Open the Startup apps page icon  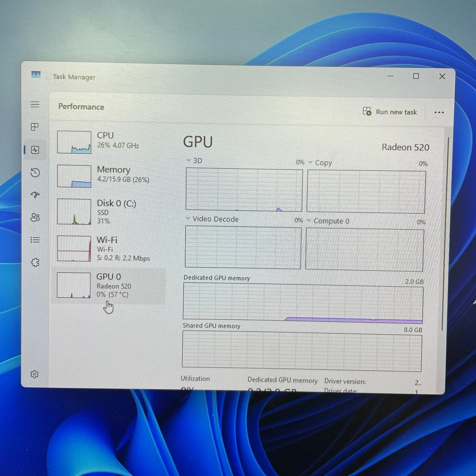pyautogui.click(x=35, y=195)
